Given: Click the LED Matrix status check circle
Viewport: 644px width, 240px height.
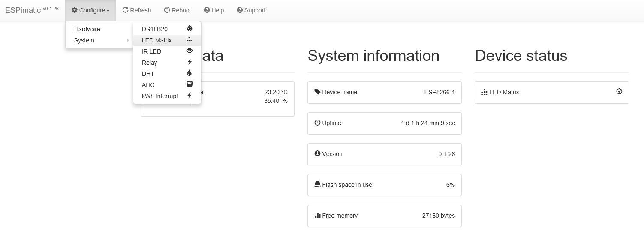Looking at the screenshot, I should tap(619, 92).
